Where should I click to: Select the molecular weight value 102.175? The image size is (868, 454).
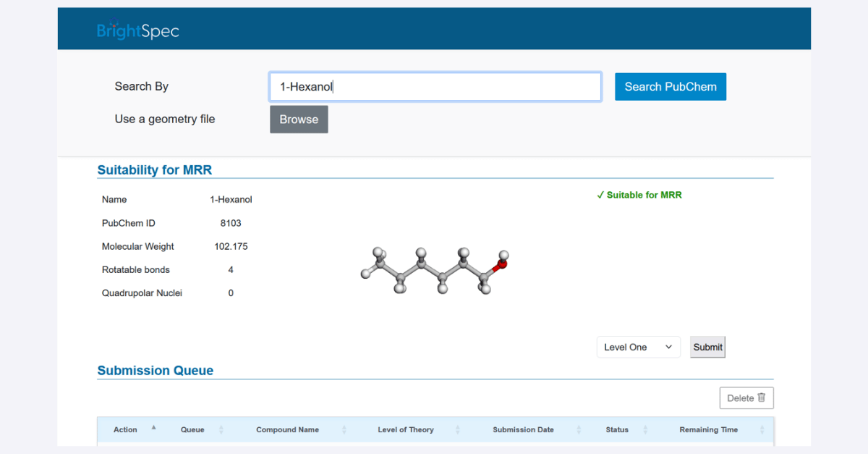[231, 246]
